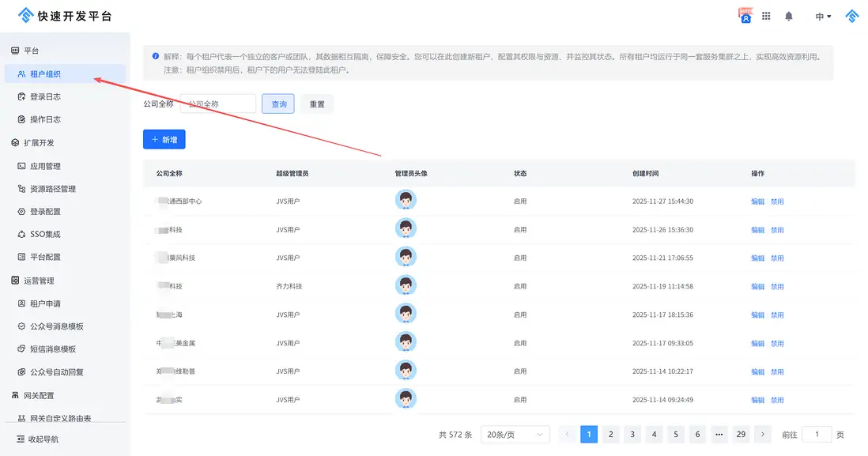The height and width of the screenshot is (456, 868).
Task: Go to page 3
Action: [x=632, y=435]
